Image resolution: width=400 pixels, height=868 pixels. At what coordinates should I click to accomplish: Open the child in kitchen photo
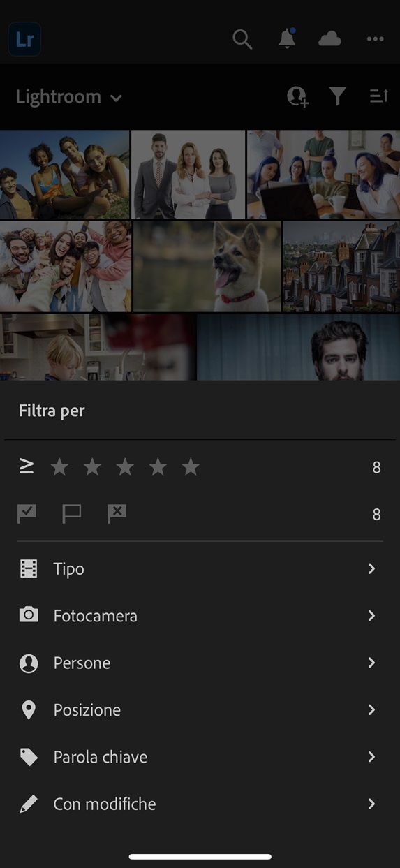(x=98, y=347)
